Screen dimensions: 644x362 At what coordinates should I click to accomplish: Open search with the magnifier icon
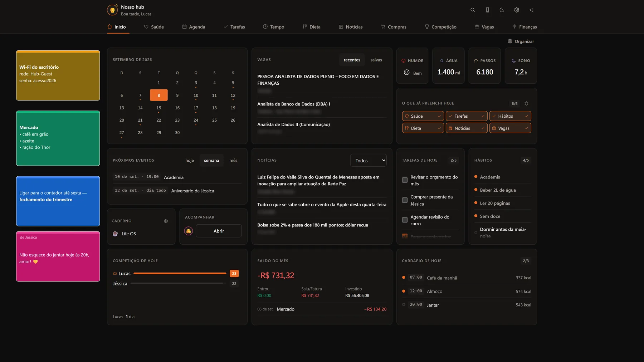pos(473,10)
